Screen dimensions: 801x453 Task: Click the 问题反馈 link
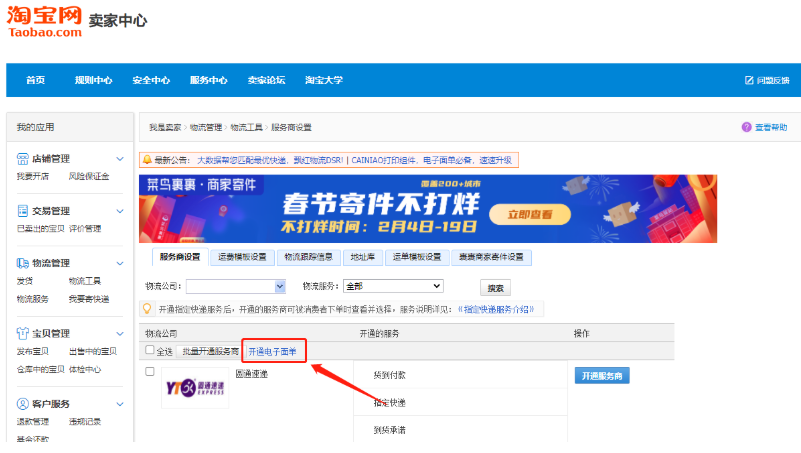[773, 80]
